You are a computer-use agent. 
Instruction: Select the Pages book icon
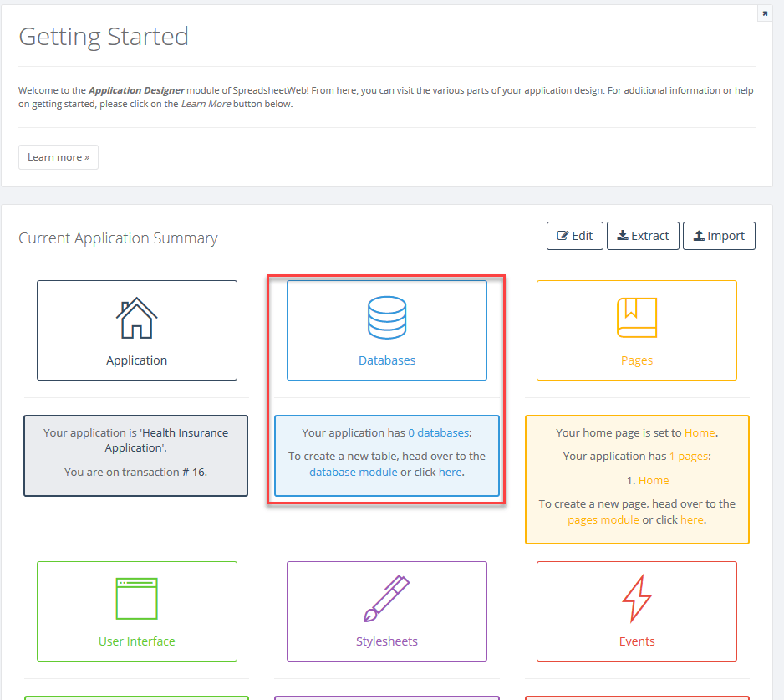[x=636, y=319]
